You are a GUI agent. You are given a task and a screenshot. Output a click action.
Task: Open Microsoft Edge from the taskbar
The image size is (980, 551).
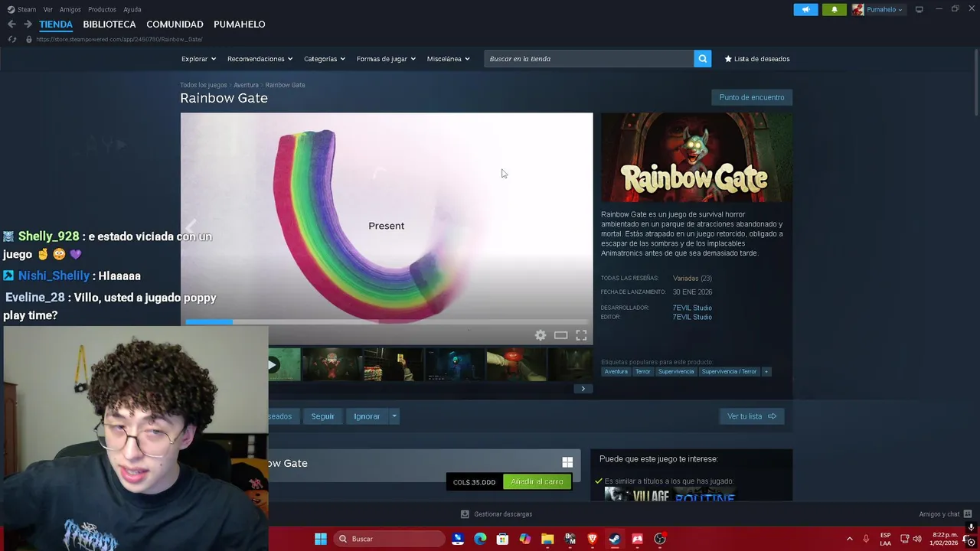click(480, 539)
